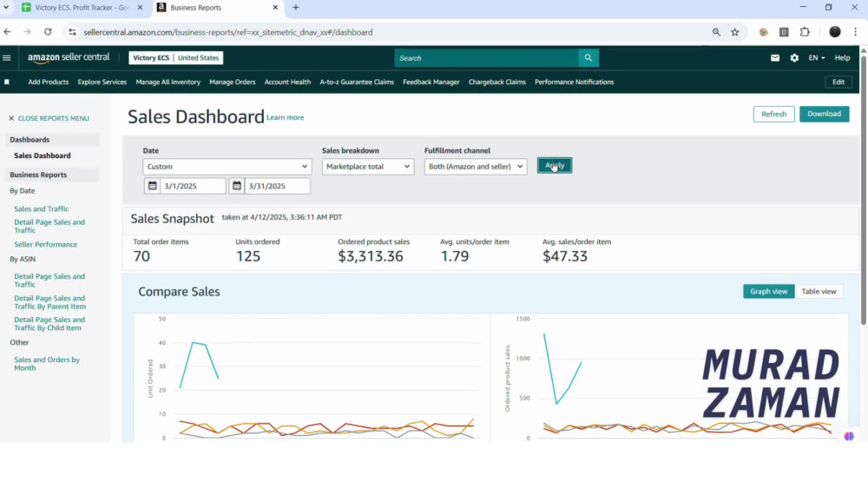Image resolution: width=868 pixels, height=489 pixels.
Task: Click the browser forward arrow
Action: [x=27, y=32]
